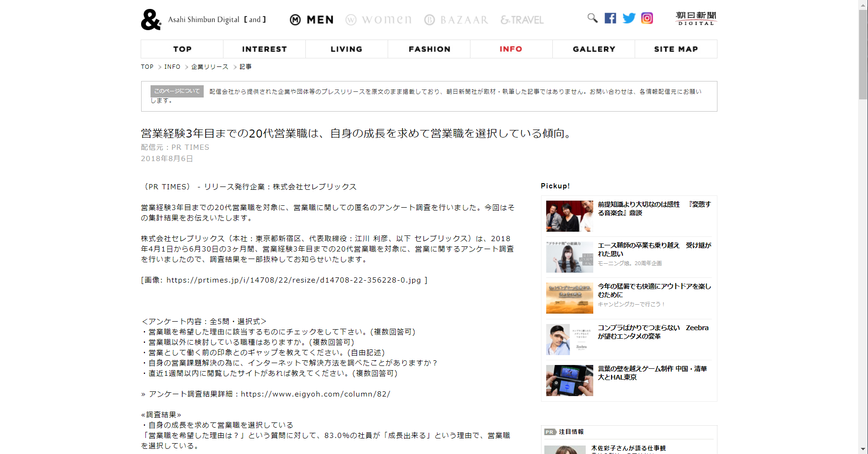
Task: Go to TOP in the breadcrumb
Action: tap(147, 67)
